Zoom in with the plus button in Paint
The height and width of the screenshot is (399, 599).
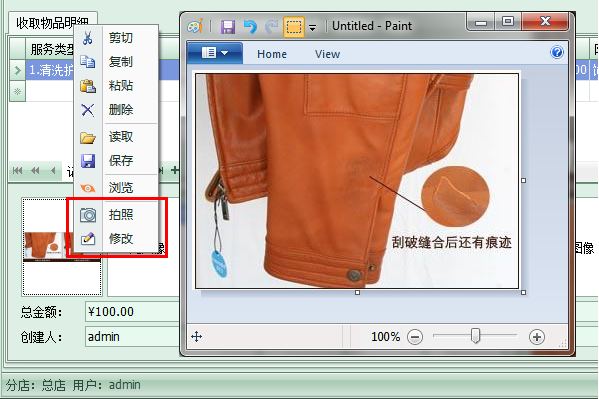pyautogui.click(x=537, y=337)
